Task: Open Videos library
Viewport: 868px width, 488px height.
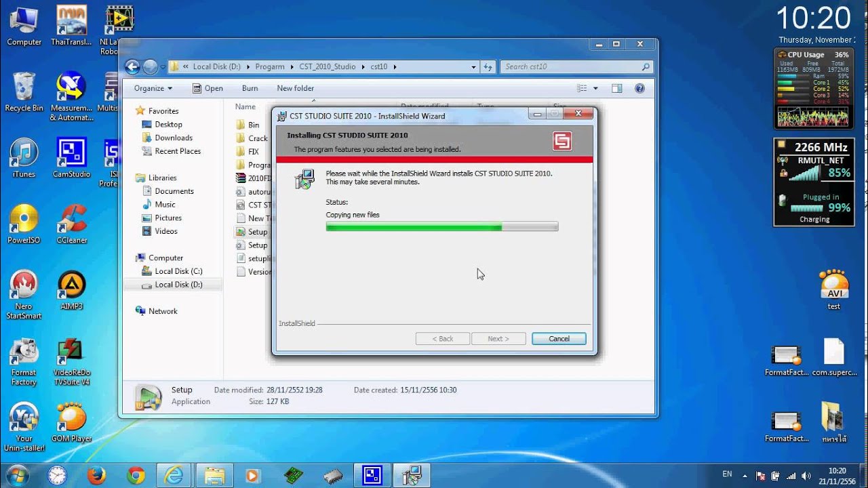Action: click(x=166, y=231)
